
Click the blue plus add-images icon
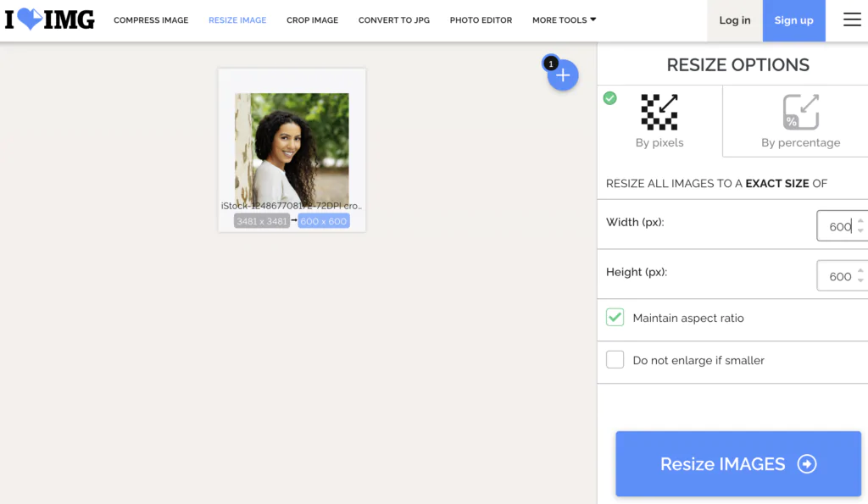pyautogui.click(x=563, y=76)
